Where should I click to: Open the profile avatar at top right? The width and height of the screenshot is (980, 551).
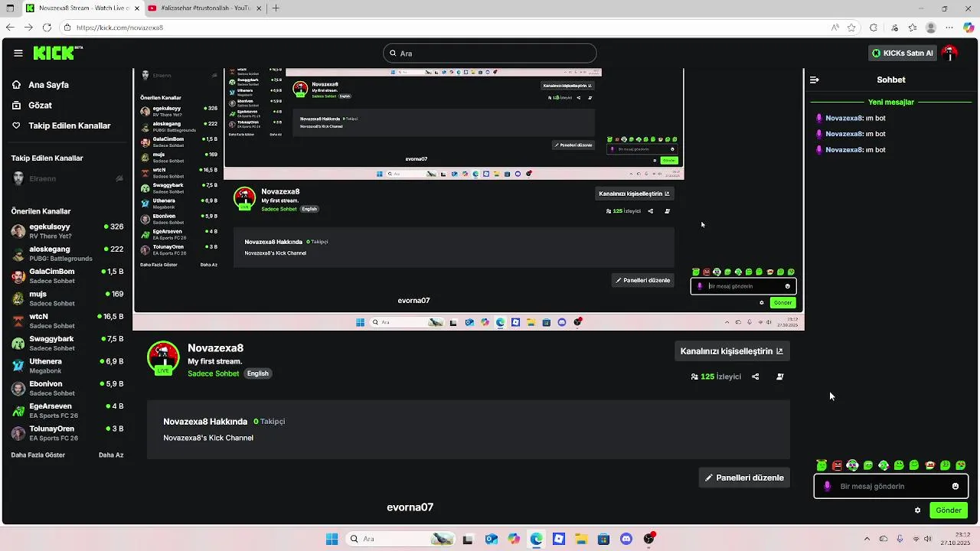click(950, 53)
